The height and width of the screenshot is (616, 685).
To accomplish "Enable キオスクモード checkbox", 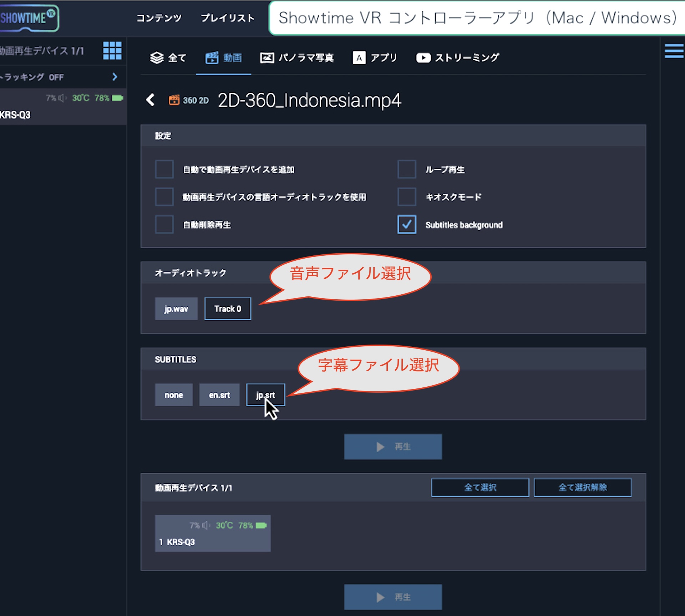I will pos(407,197).
